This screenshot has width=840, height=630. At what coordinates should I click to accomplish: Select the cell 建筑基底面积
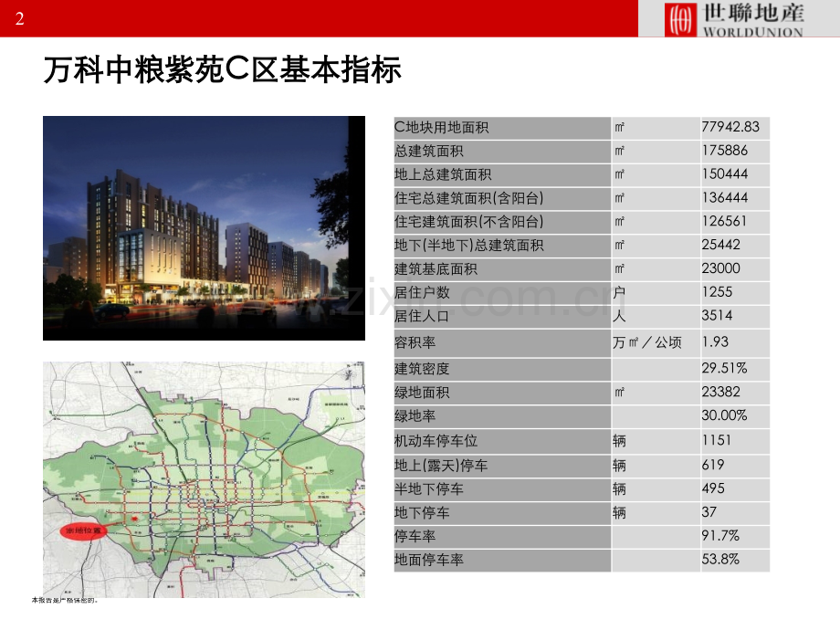[x=502, y=269]
